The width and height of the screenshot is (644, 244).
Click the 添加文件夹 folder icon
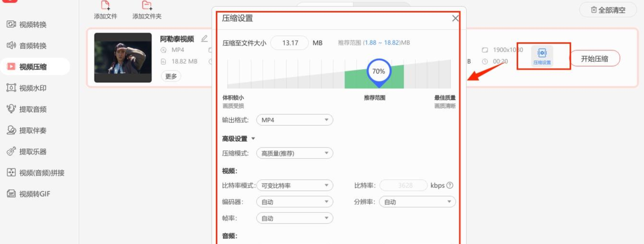[147, 6]
